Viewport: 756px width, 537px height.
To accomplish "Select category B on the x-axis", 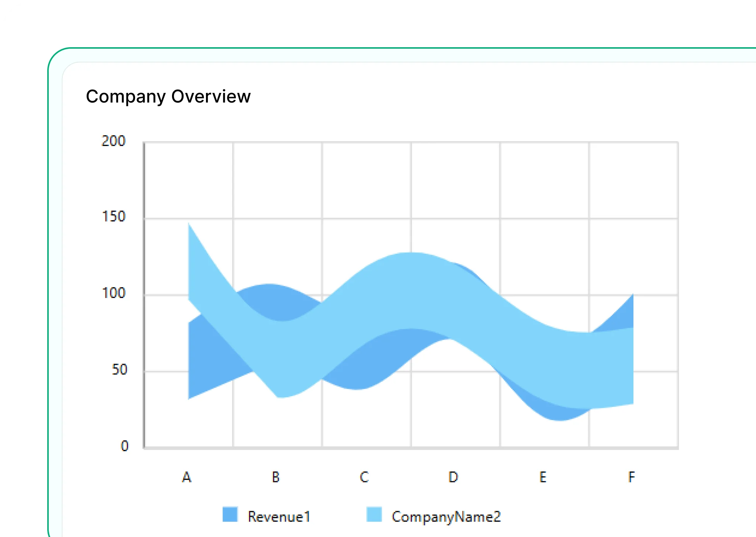I will [276, 477].
